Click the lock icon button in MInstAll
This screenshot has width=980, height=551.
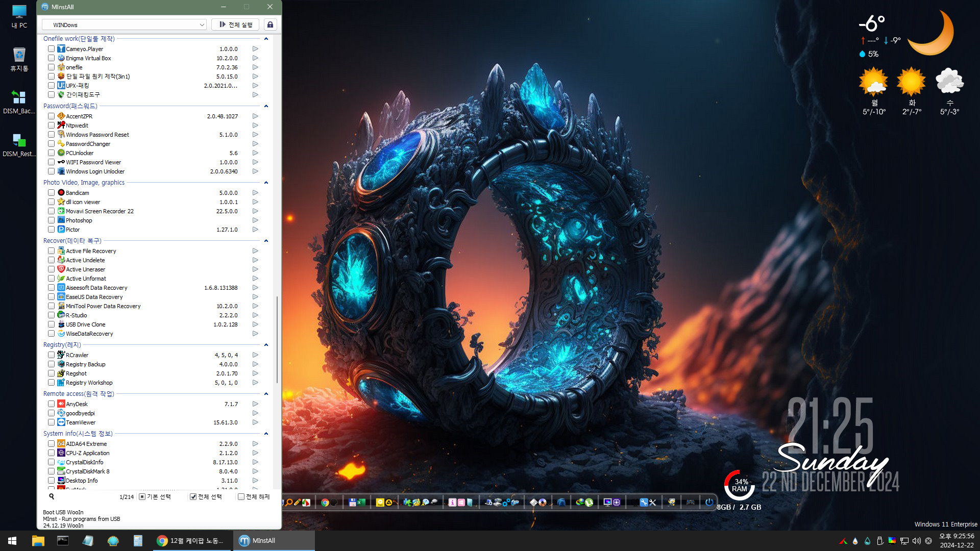(270, 24)
